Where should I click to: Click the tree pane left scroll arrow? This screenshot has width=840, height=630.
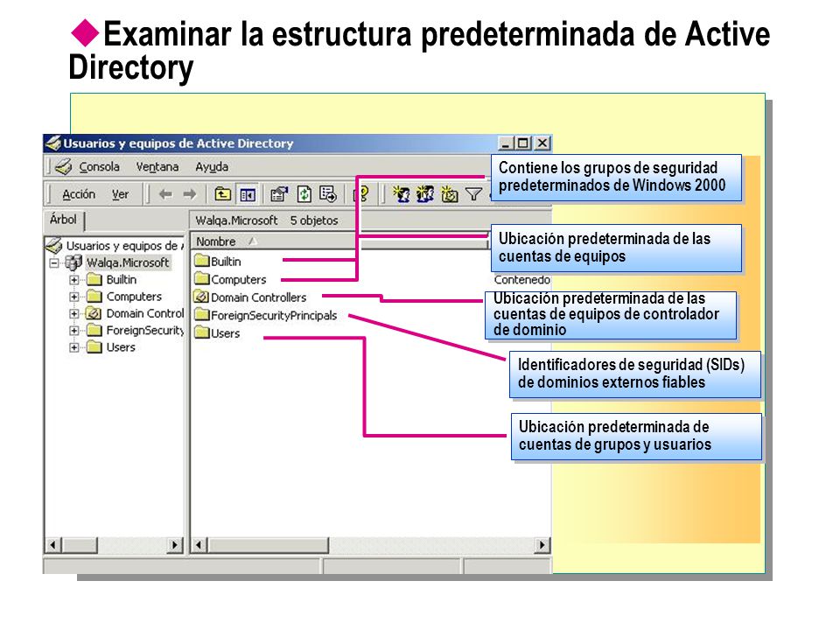(x=52, y=545)
